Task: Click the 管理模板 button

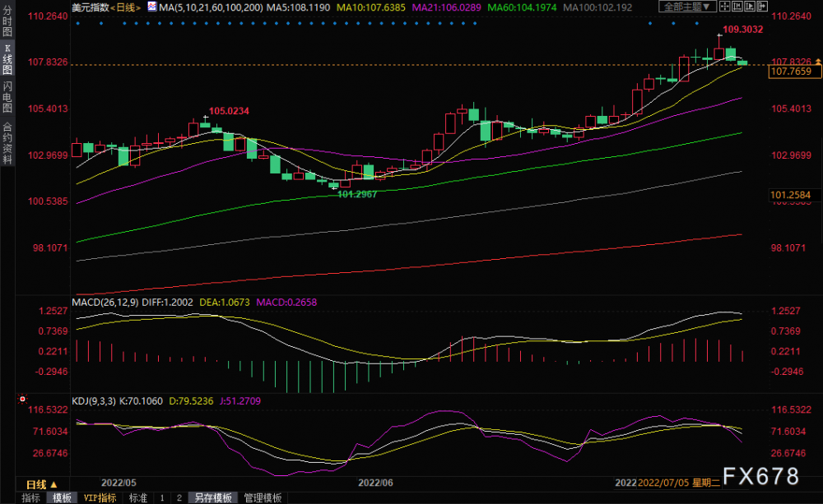Action: coord(263,497)
